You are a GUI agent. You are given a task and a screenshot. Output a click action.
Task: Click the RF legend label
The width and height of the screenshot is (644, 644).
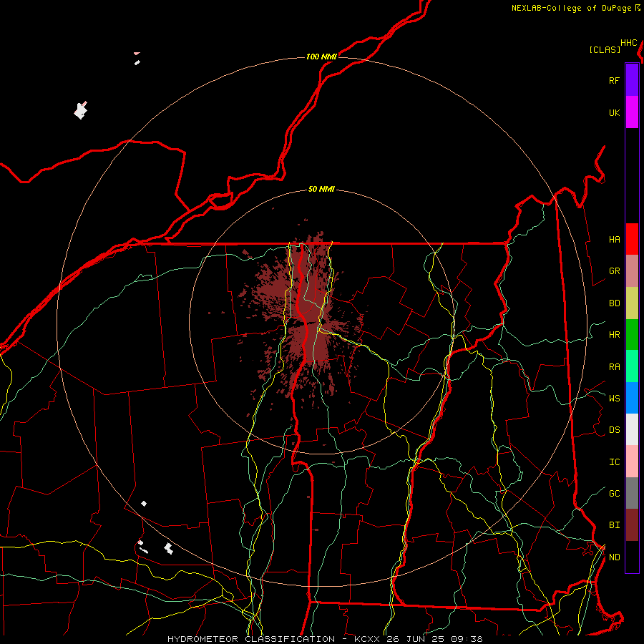coord(614,80)
